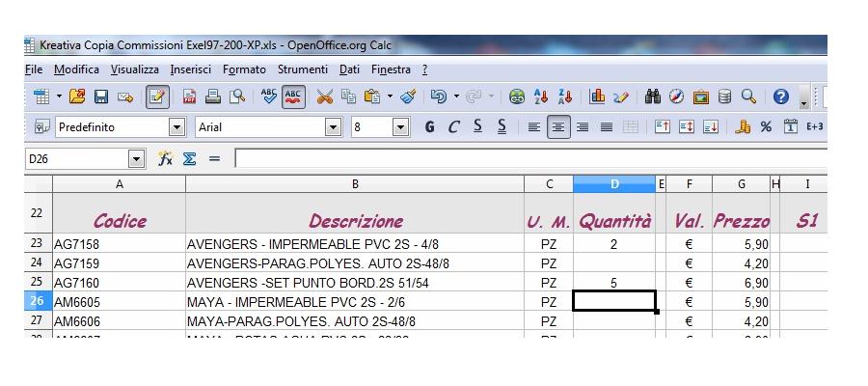
Task: Open the Strumenti menu
Action: click(303, 69)
